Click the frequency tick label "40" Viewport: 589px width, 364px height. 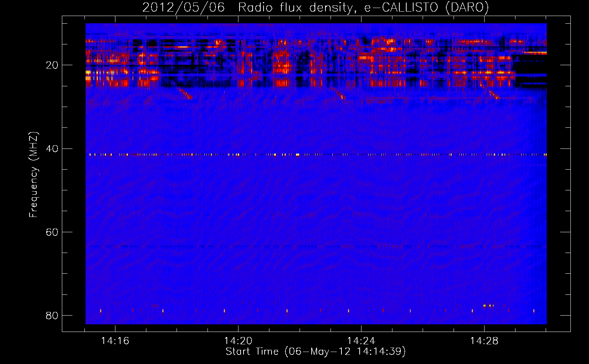52,149
